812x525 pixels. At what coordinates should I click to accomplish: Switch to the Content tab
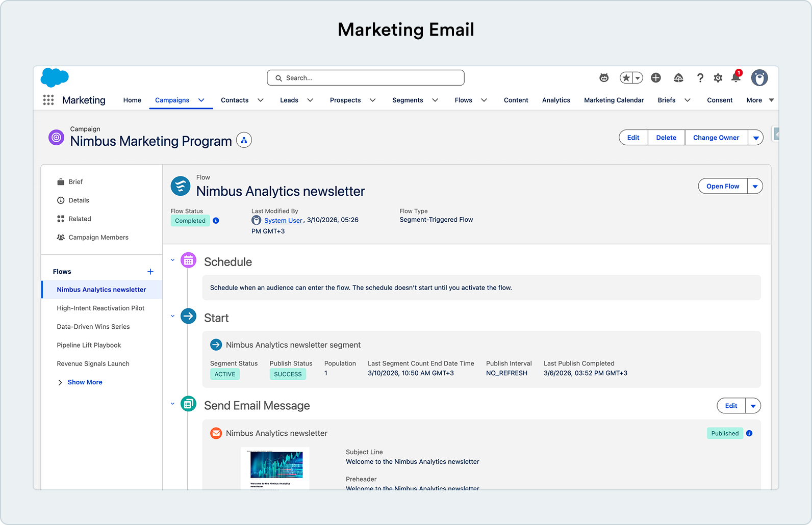pyautogui.click(x=516, y=100)
